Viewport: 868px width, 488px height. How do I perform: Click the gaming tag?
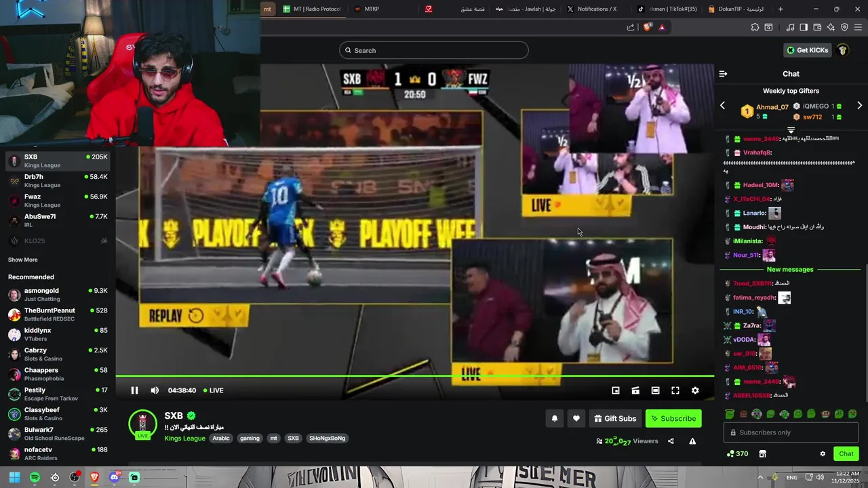point(250,439)
